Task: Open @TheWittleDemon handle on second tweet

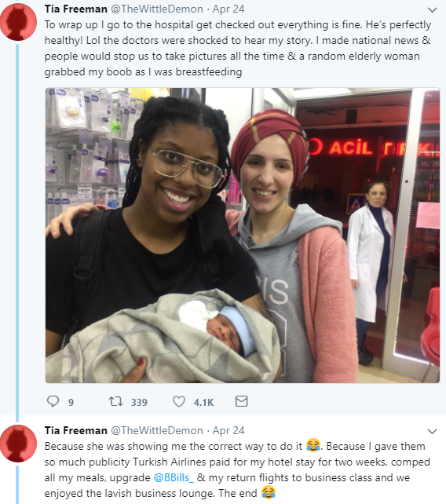Action: pos(157,430)
